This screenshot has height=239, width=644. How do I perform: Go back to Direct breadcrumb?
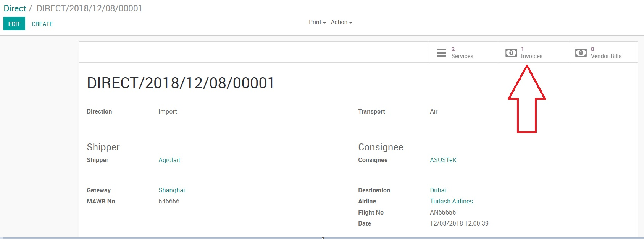[15, 8]
